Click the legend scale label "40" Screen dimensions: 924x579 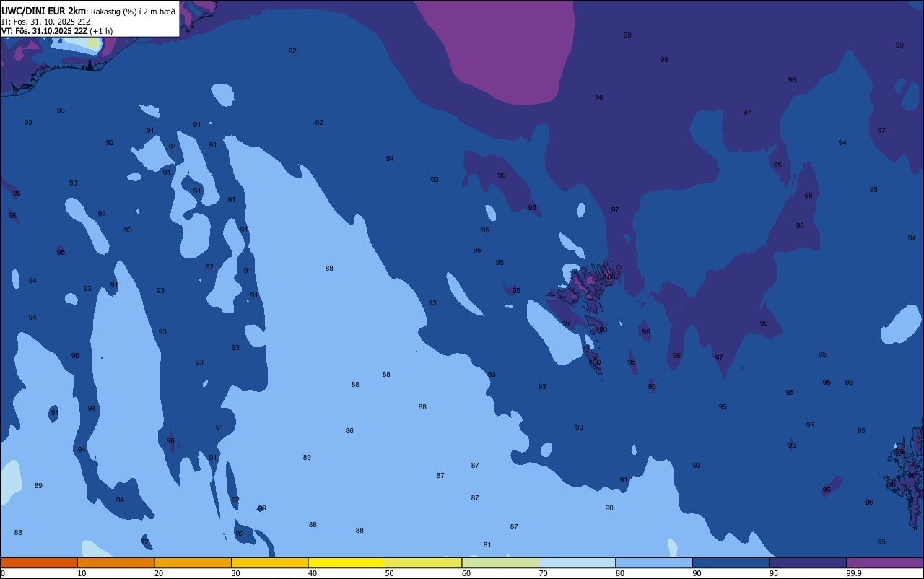click(313, 573)
